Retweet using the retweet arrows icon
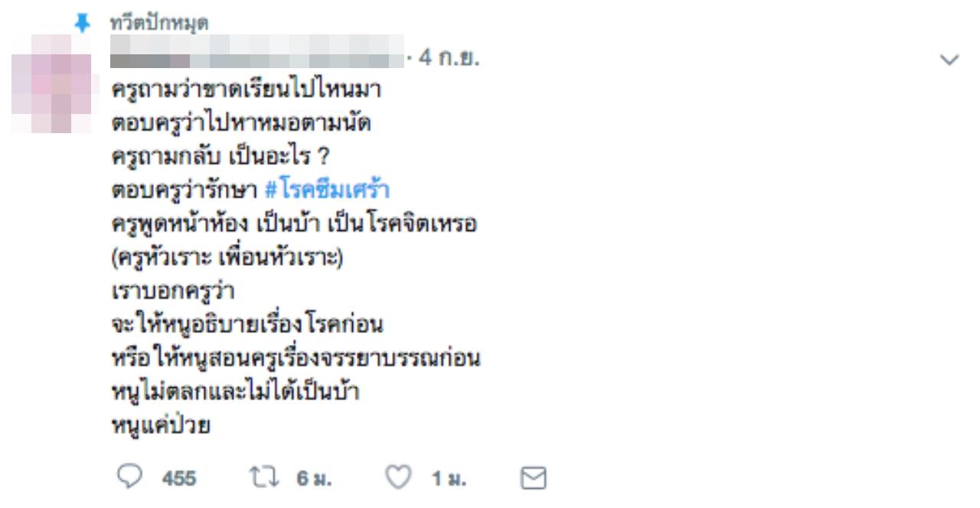The height and width of the screenshot is (508, 980). pos(265,477)
